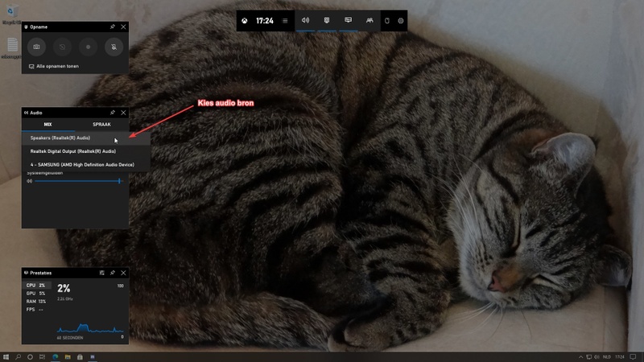The width and height of the screenshot is (644, 362).
Task: Start recording with the round record button
Action: [88, 47]
